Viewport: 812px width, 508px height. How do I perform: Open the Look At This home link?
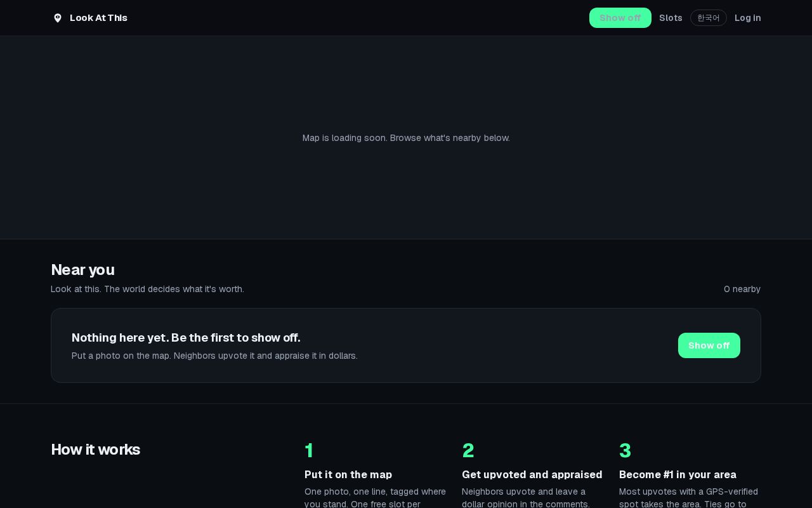(89, 18)
